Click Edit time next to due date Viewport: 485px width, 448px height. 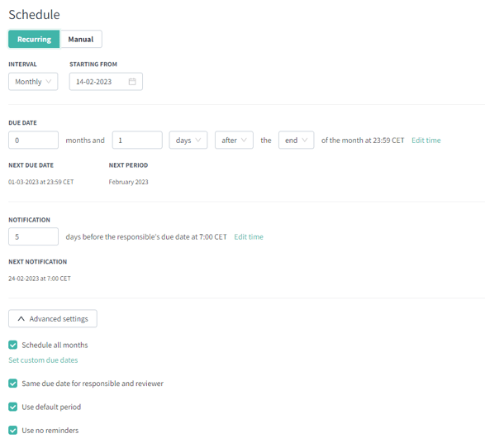pos(426,141)
